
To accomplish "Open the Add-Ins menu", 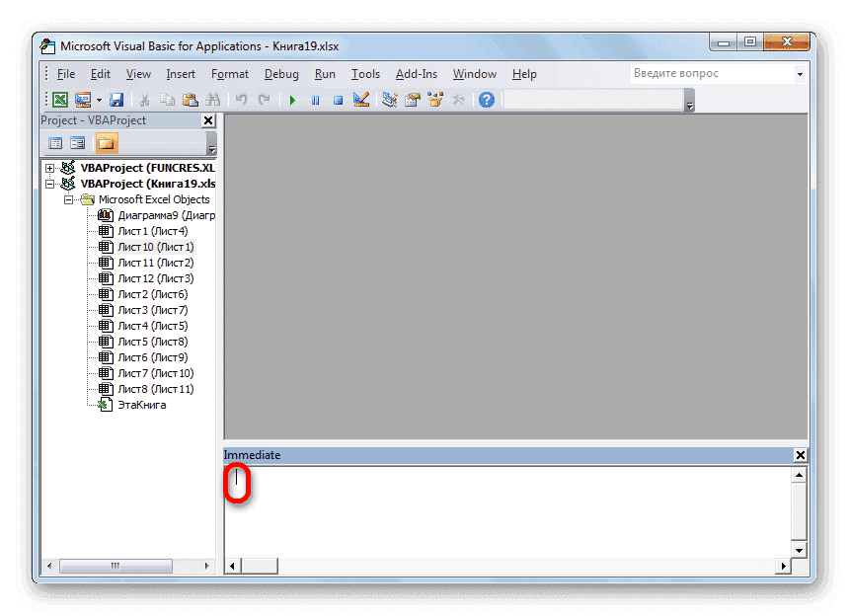I will 417,74.
